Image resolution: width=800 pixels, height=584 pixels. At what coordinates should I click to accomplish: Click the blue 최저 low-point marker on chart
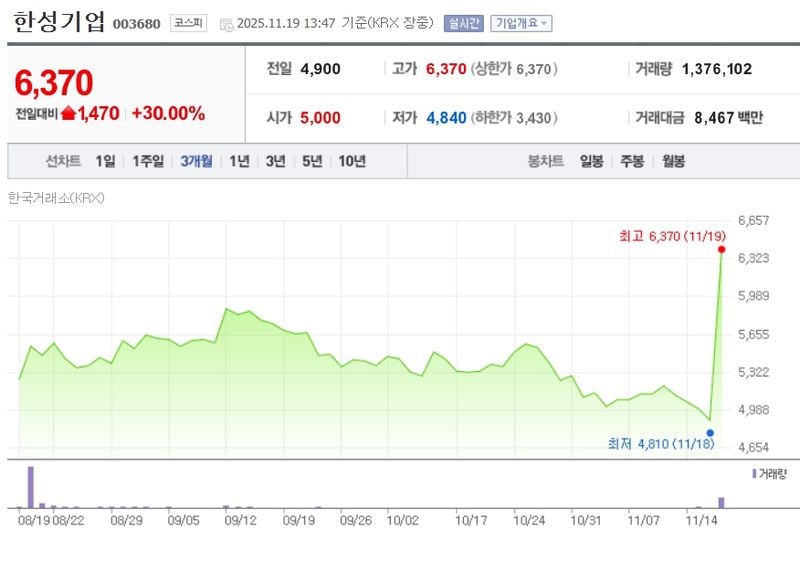pyautogui.click(x=710, y=433)
